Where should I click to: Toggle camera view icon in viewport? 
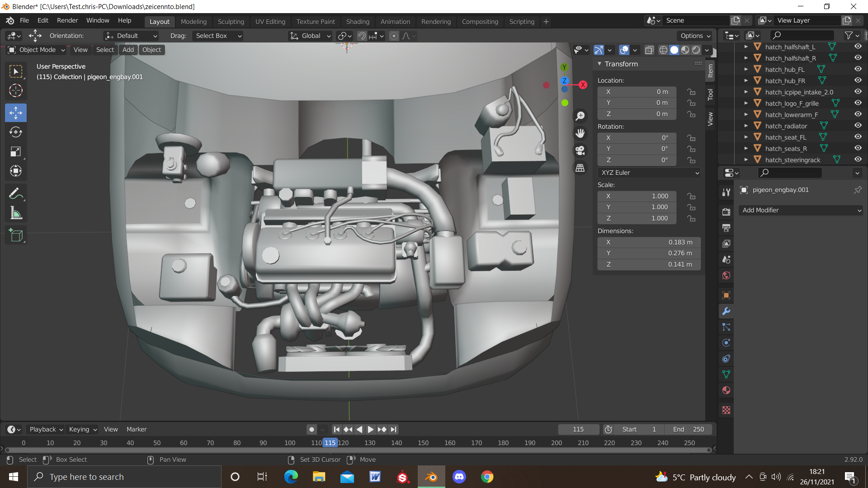pyautogui.click(x=580, y=150)
